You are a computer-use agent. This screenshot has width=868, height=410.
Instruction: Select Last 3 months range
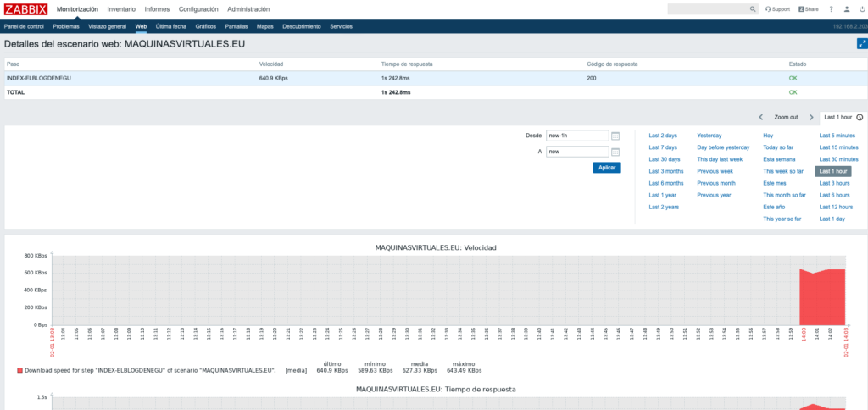click(666, 171)
